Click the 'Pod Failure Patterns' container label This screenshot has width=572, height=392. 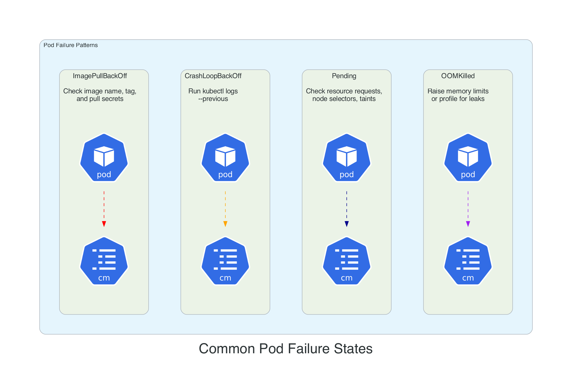(71, 45)
